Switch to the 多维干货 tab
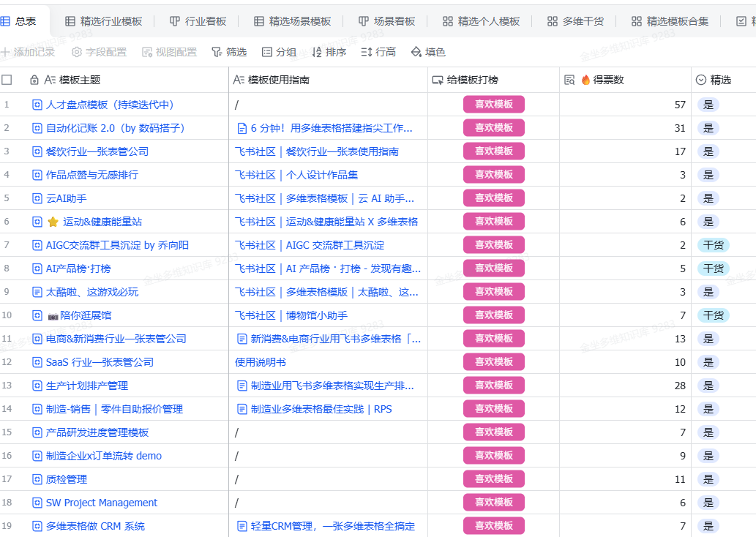The width and height of the screenshot is (756, 537). 575,21
